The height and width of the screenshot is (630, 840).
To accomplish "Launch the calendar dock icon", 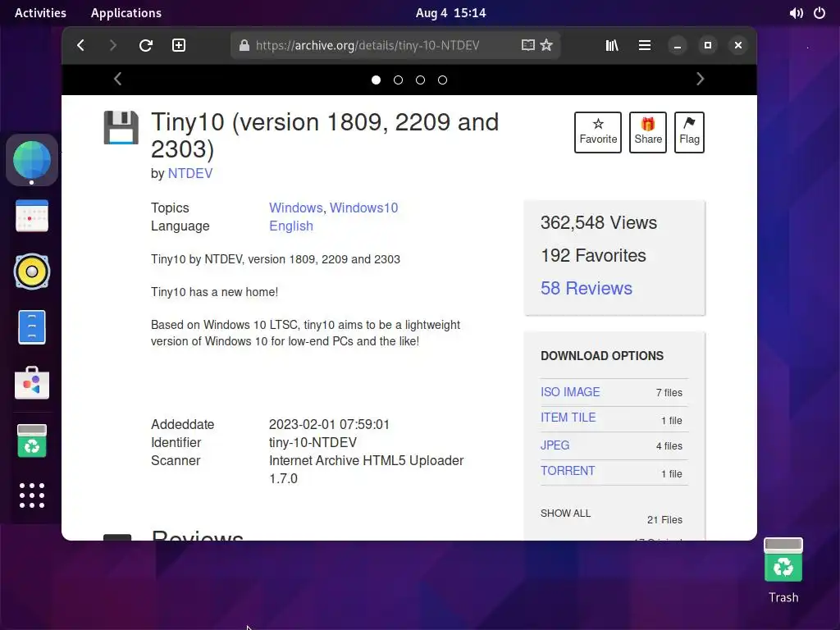I will [x=32, y=216].
